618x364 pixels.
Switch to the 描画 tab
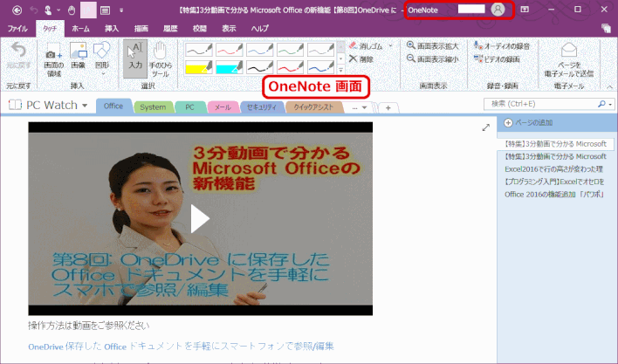[141, 28]
